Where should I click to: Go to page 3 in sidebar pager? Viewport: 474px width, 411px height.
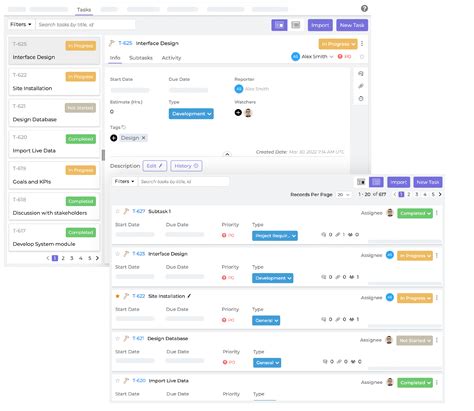pos(71,258)
